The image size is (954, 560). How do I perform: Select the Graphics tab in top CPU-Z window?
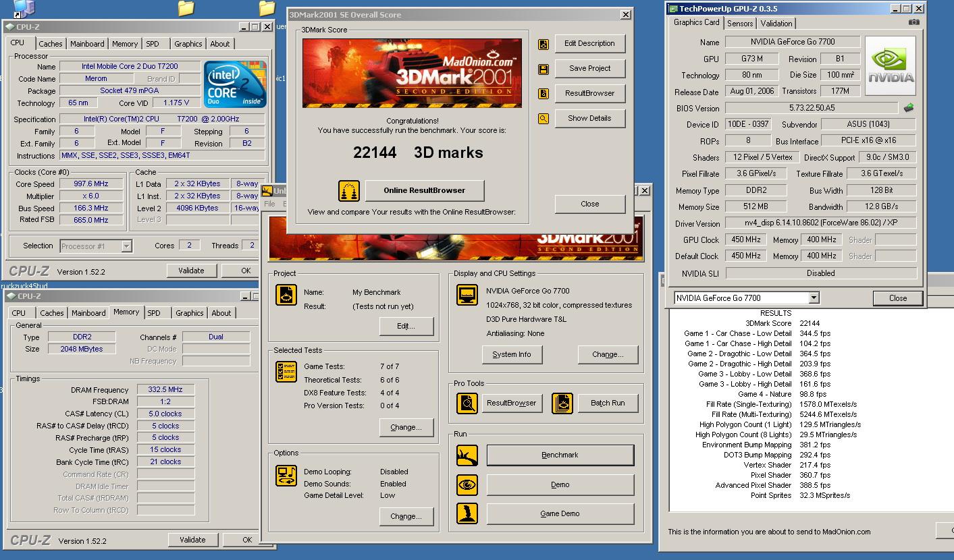click(x=188, y=44)
